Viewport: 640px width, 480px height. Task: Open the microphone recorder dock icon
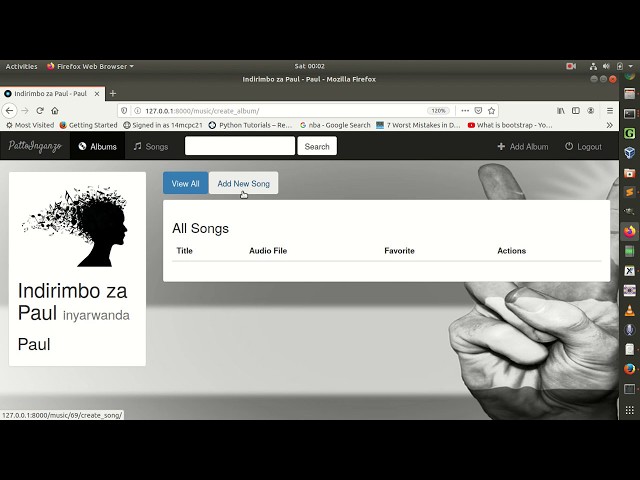pyautogui.click(x=629, y=330)
